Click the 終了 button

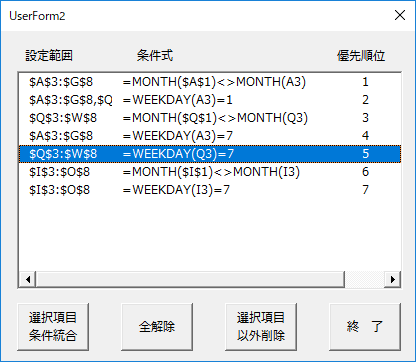click(365, 327)
